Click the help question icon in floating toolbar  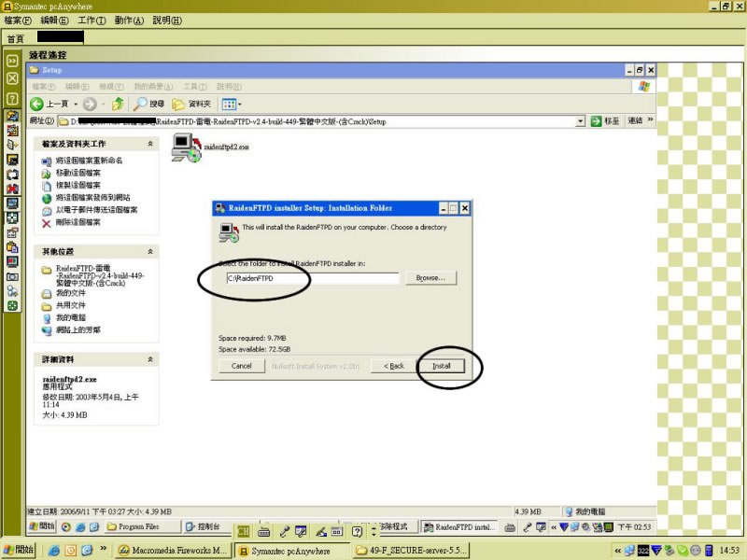pyautogui.click(x=358, y=531)
